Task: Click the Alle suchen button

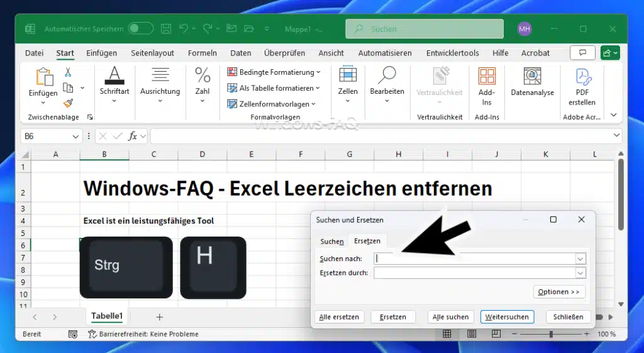Action: pyautogui.click(x=450, y=317)
